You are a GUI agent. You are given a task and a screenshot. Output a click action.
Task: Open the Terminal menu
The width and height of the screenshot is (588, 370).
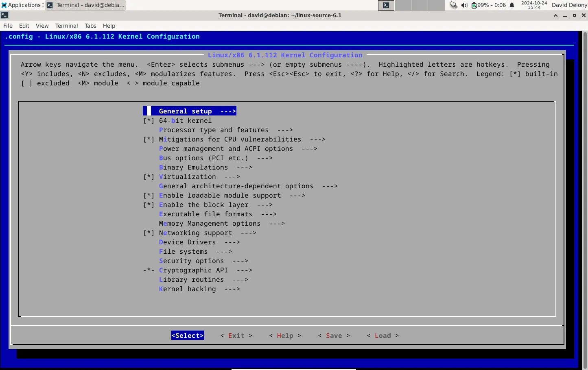coord(66,26)
